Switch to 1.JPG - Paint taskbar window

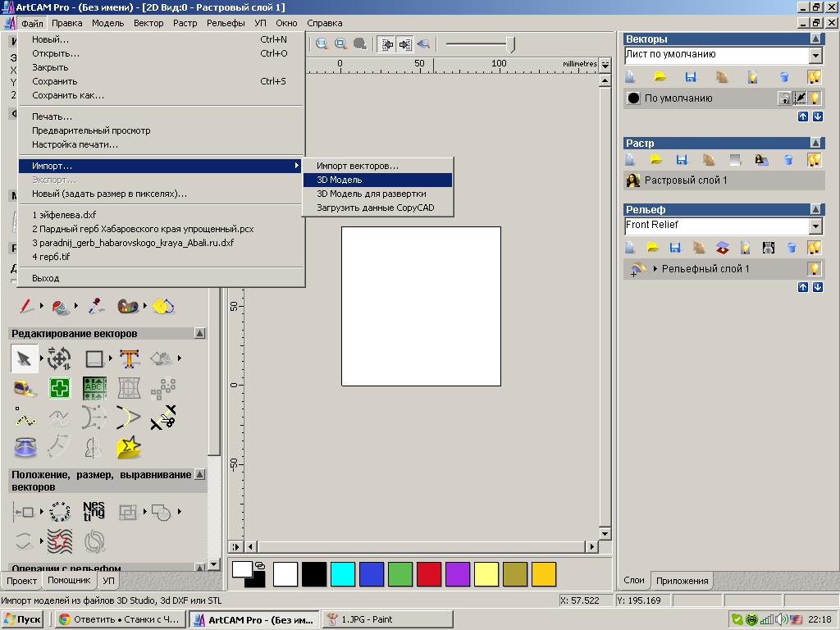tap(387, 619)
